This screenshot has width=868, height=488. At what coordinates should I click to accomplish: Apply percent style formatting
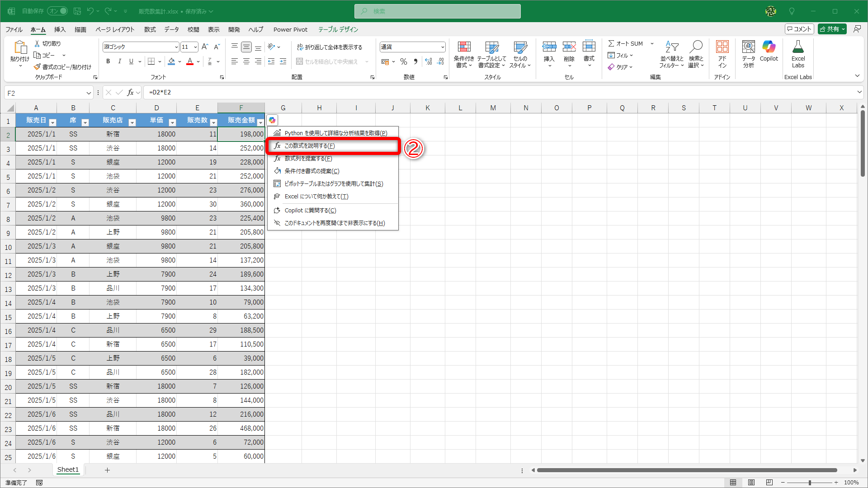pyautogui.click(x=404, y=61)
